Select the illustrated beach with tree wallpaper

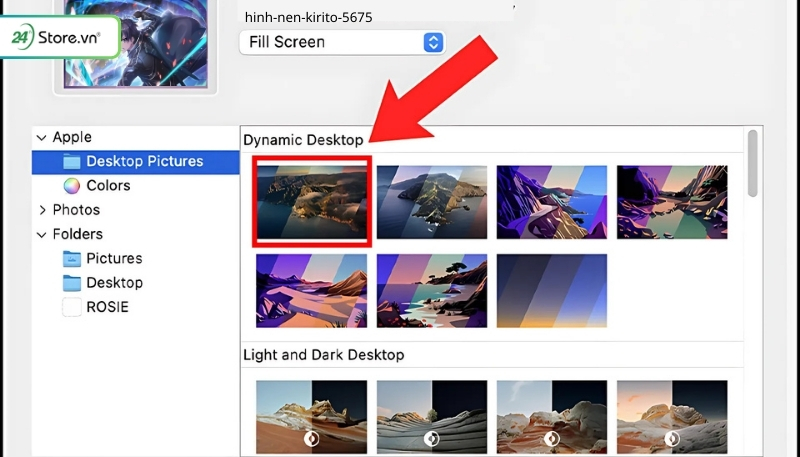click(432, 291)
